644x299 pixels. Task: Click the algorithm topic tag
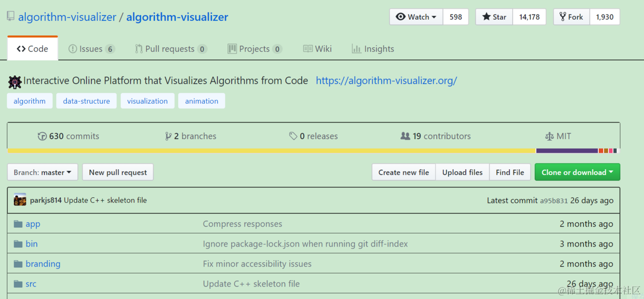pos(30,101)
